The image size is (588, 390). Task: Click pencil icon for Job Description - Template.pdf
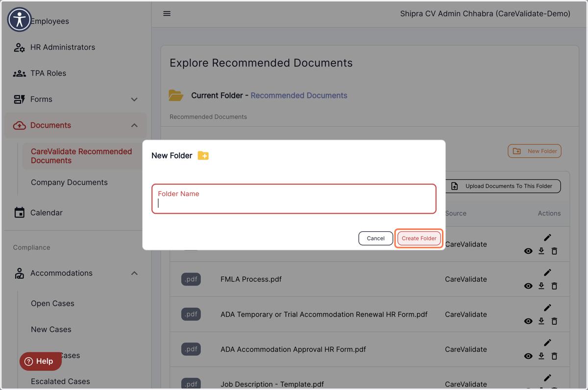click(x=547, y=378)
